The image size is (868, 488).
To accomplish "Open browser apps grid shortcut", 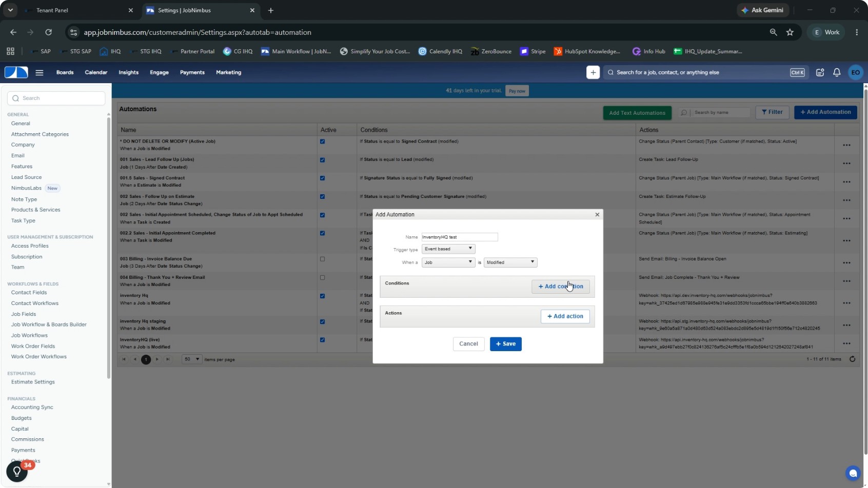I will 10,51.
